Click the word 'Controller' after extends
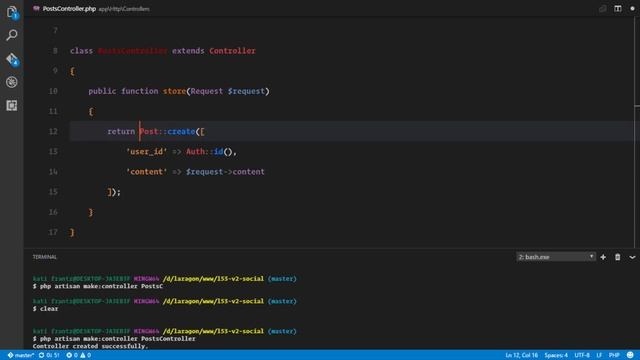This screenshot has width=640, height=360. tap(232, 51)
